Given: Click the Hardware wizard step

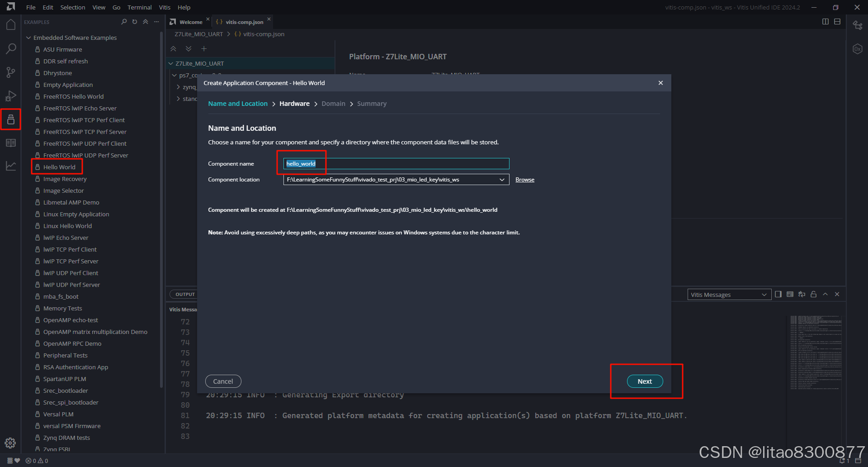Looking at the screenshot, I should (294, 104).
